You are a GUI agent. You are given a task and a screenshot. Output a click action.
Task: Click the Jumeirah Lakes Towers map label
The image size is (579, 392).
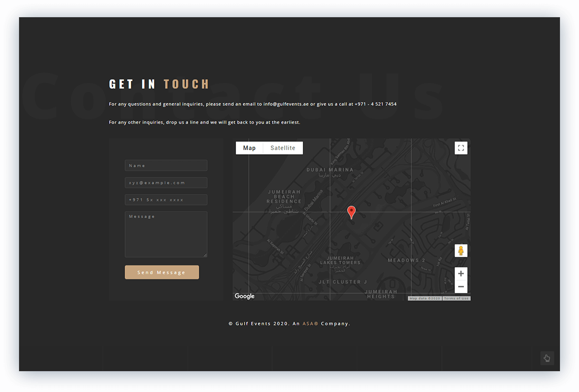pyautogui.click(x=340, y=260)
